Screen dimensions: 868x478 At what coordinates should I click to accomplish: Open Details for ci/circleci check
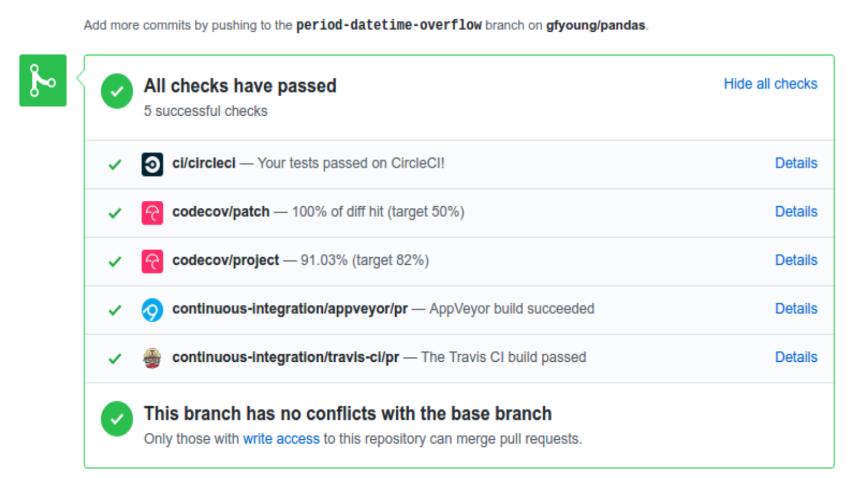coord(795,163)
